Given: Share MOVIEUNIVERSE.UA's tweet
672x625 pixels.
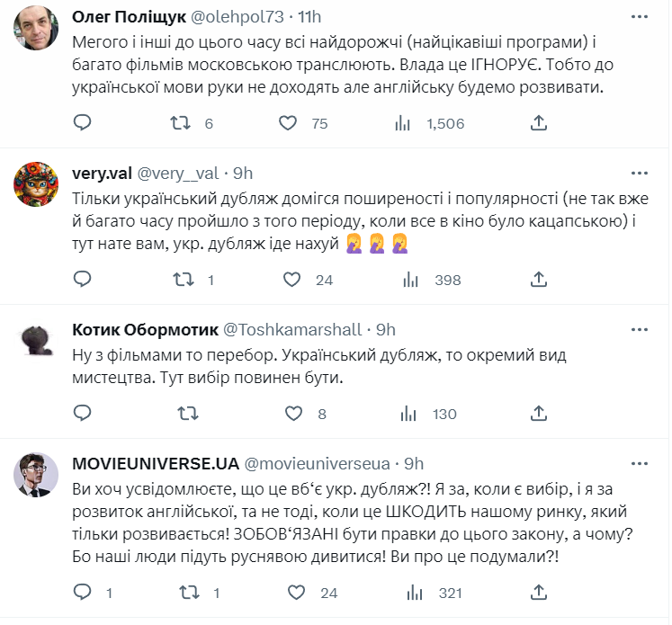Looking at the screenshot, I should (x=539, y=593).
